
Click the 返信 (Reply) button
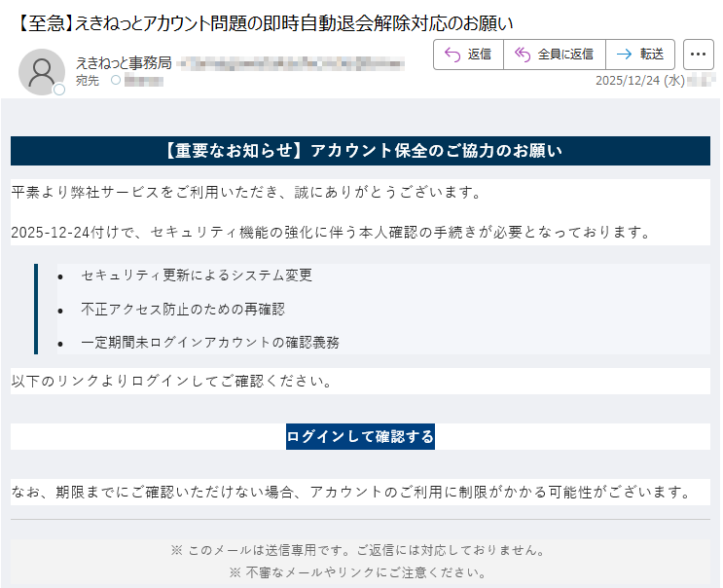[468, 55]
